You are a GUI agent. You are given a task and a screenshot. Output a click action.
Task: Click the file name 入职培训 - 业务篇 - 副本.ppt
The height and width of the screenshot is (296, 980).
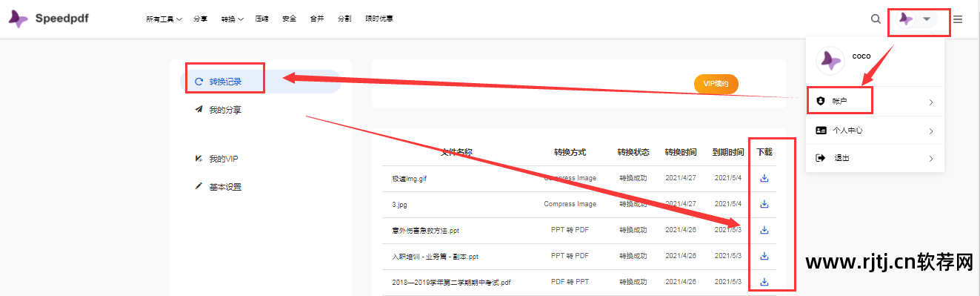pos(435,257)
